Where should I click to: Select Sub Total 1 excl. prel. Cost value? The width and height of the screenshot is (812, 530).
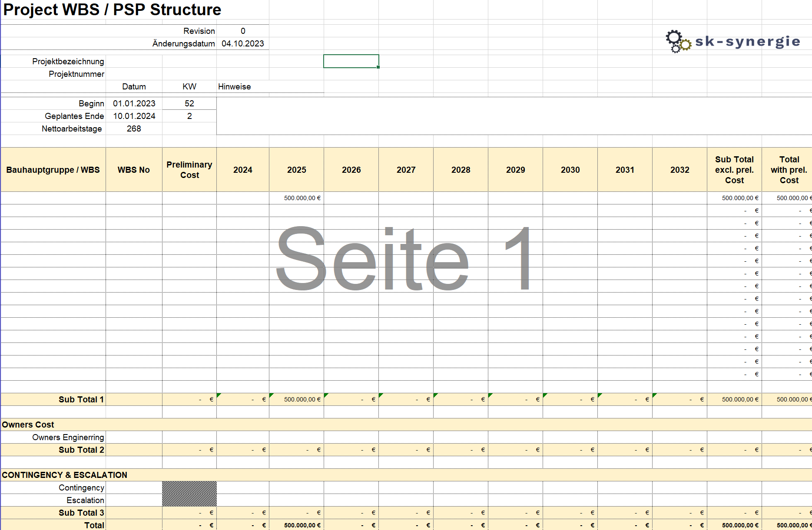(735, 399)
